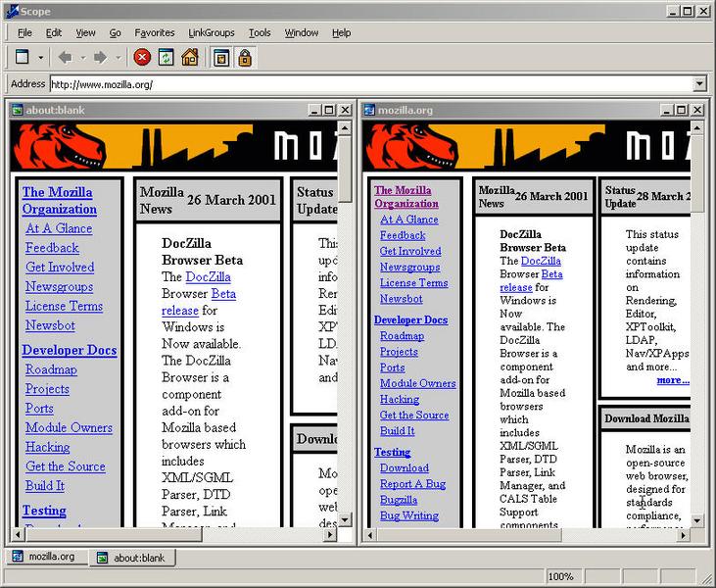The height and width of the screenshot is (588, 716).
Task: Click scroll-right arrow in about:blank window
Action: point(330,534)
